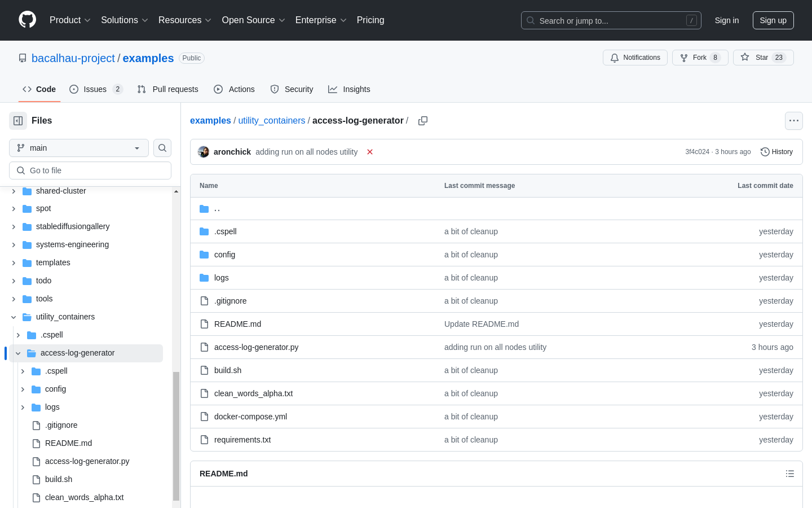Open the 3f4c024 commit hash link
Image resolution: width=812 pixels, height=508 pixels.
point(697,152)
